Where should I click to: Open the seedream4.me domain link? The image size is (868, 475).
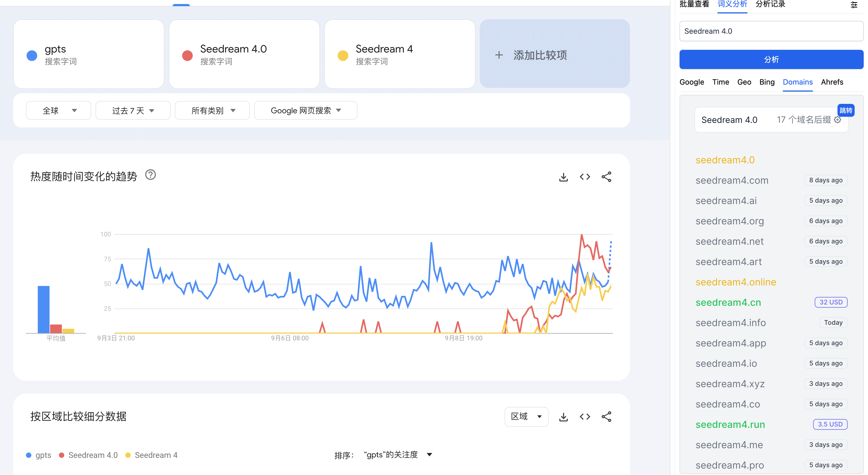[729, 445]
